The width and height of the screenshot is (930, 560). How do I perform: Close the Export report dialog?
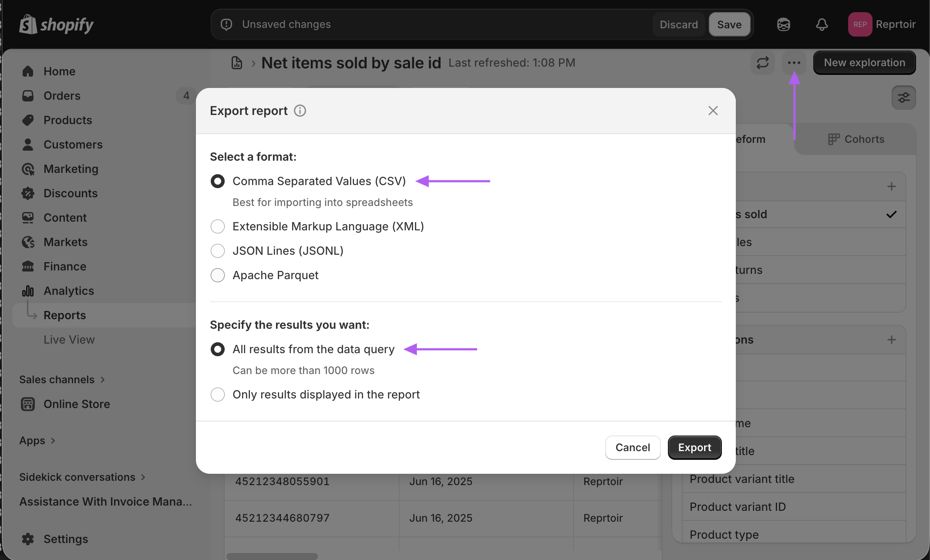click(713, 111)
